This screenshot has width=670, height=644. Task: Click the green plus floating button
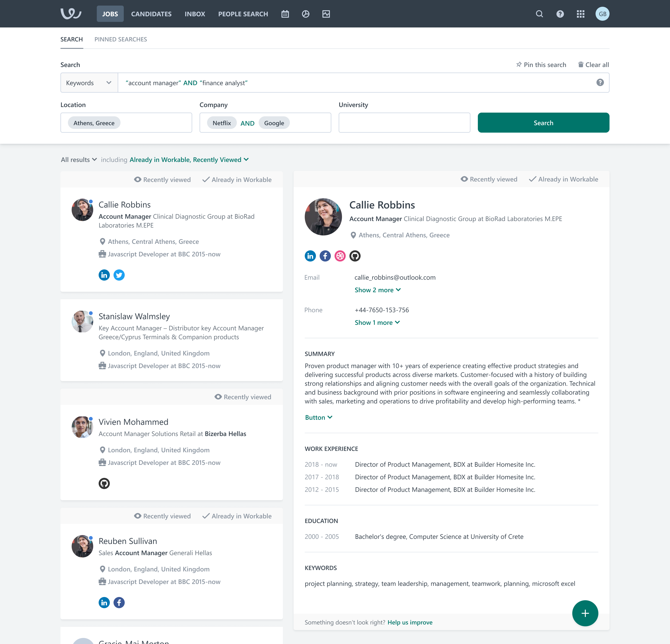click(585, 613)
